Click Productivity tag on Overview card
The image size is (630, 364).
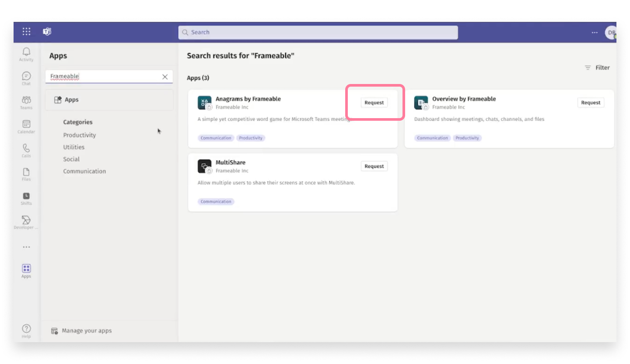point(467,138)
